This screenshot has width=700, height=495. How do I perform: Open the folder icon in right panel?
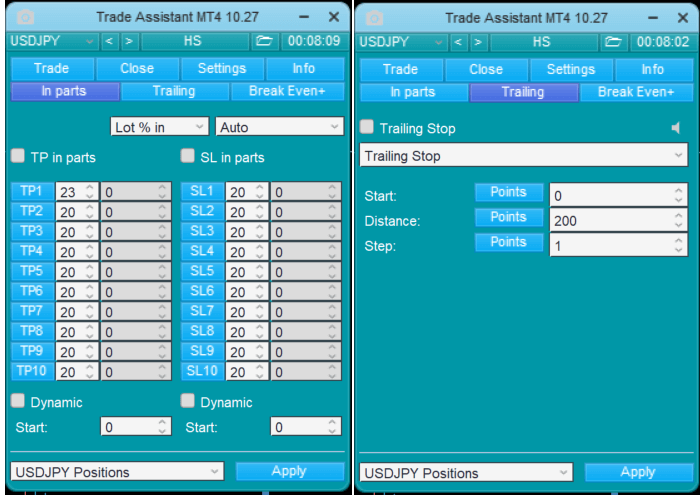pos(613,41)
